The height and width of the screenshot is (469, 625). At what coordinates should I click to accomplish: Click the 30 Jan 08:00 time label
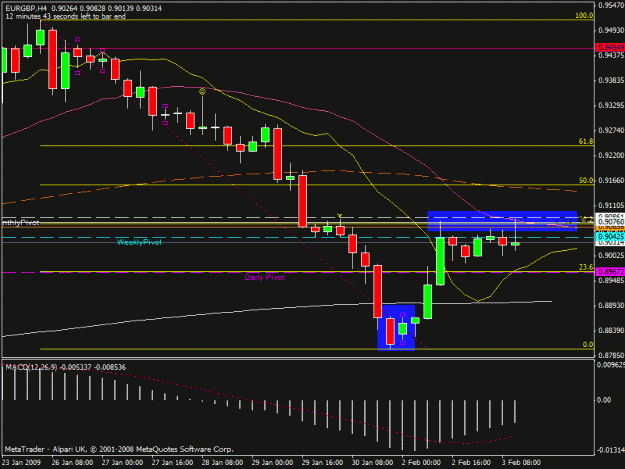pyautogui.click(x=372, y=463)
